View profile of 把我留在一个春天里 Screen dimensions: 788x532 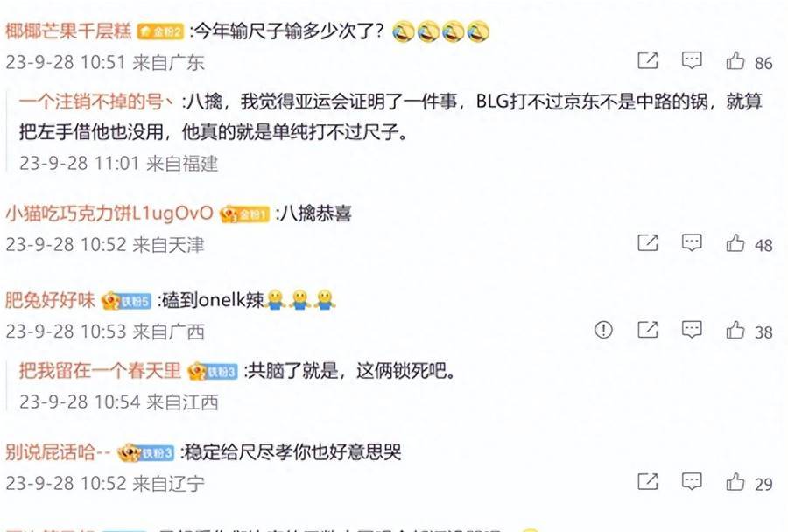[100, 371]
